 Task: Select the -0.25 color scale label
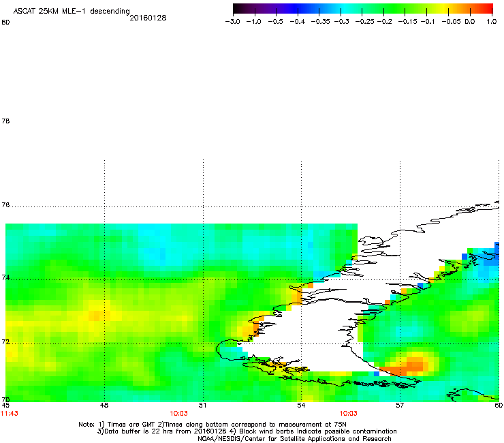tap(364, 22)
